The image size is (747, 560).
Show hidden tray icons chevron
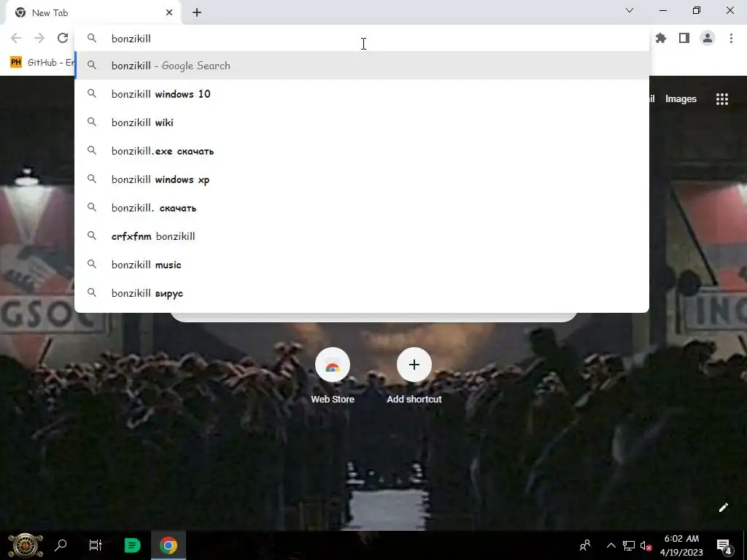pyautogui.click(x=611, y=545)
